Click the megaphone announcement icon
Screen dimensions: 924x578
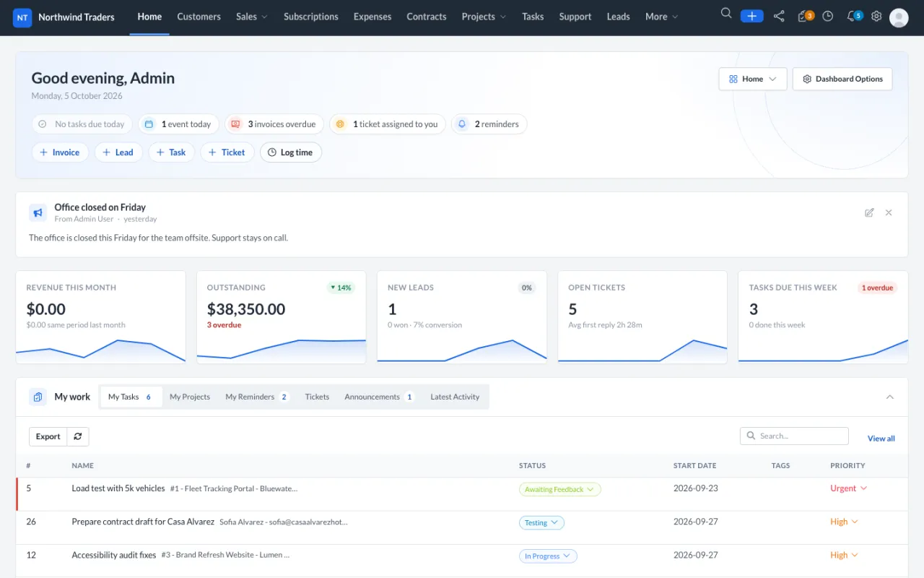pyautogui.click(x=38, y=212)
